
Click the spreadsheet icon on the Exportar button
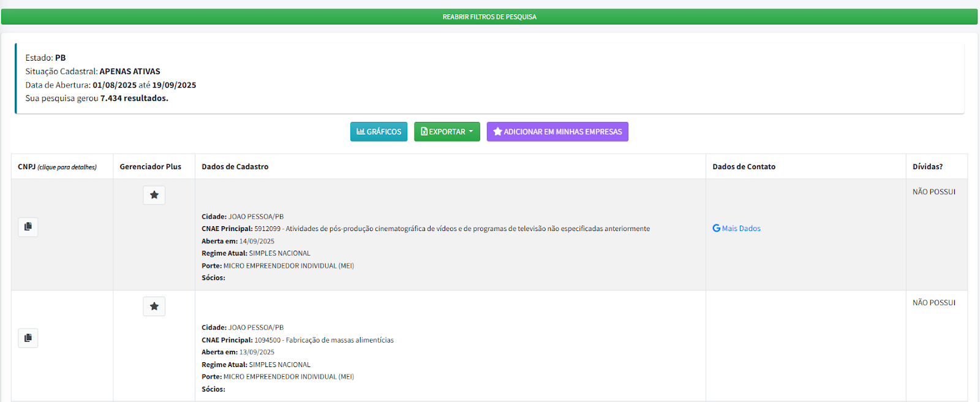424,132
